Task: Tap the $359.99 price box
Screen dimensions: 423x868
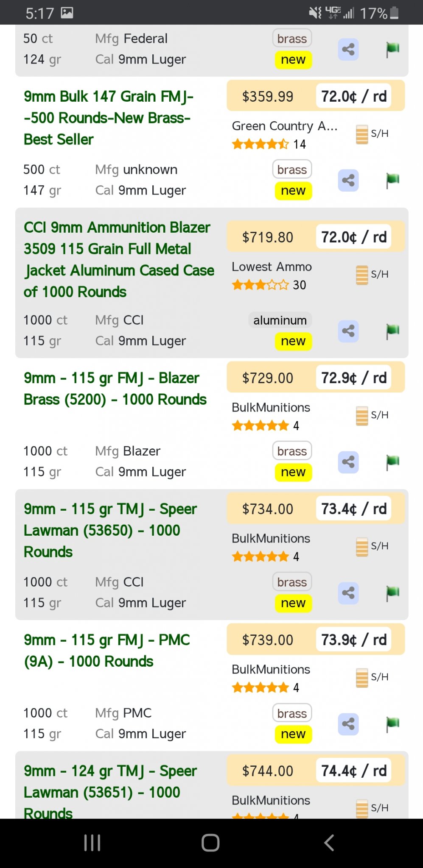Action: click(268, 96)
